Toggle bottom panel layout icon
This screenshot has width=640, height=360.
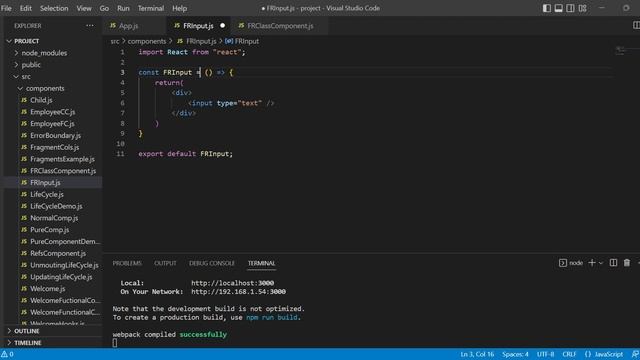(558, 8)
